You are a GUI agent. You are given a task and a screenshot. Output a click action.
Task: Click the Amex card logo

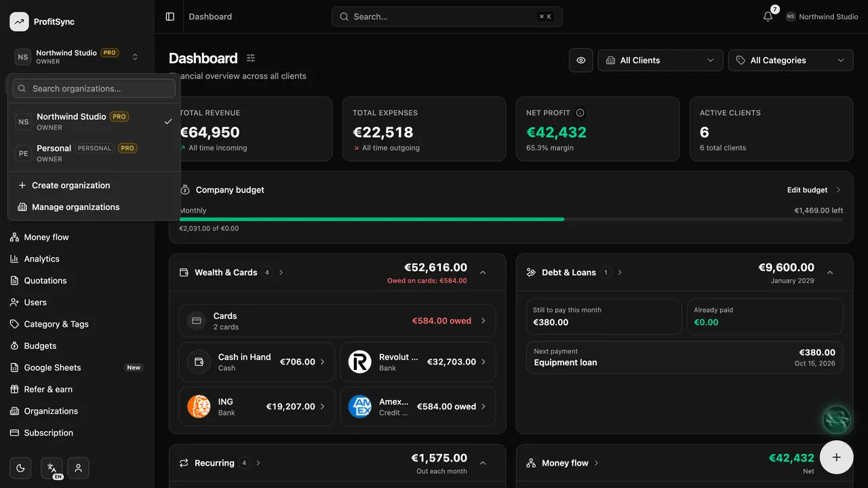pos(360,407)
